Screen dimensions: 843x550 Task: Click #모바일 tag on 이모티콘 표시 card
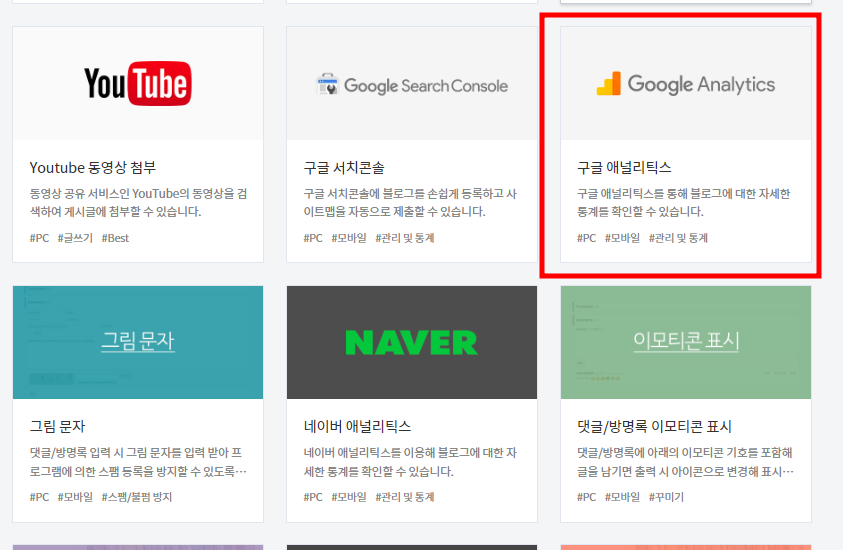tap(623, 497)
